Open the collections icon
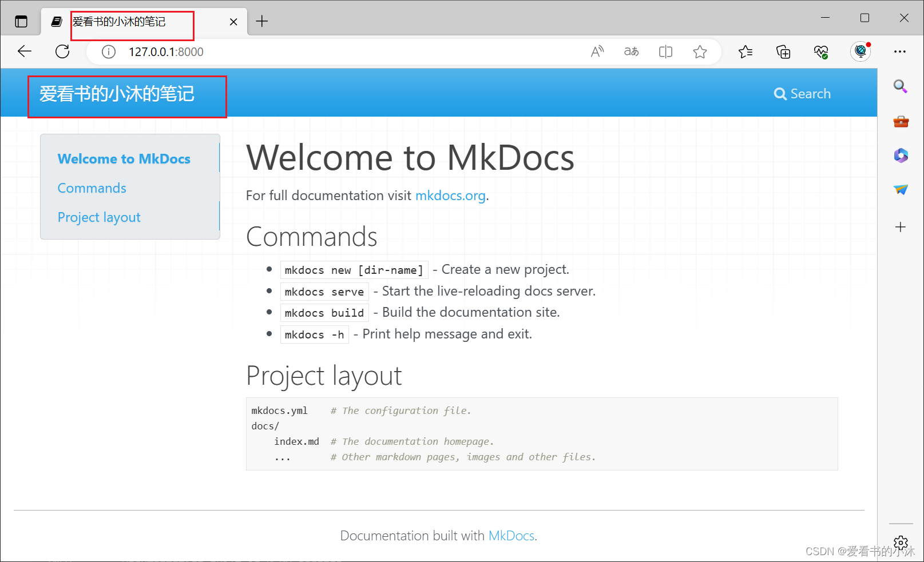This screenshot has height=562, width=924. point(783,52)
